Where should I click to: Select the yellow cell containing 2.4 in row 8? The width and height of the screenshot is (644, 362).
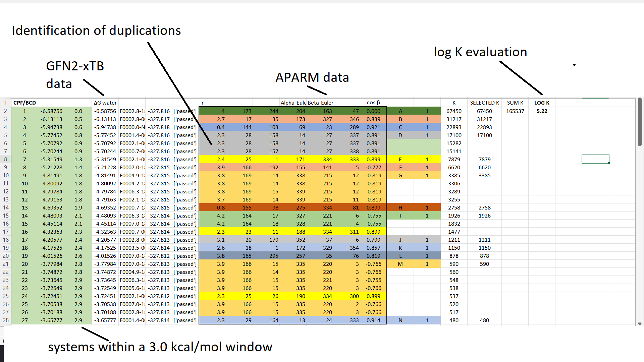pos(221,159)
